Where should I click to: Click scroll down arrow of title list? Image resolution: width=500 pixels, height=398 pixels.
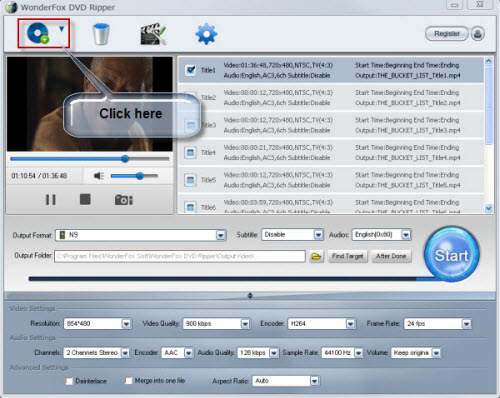click(x=489, y=208)
